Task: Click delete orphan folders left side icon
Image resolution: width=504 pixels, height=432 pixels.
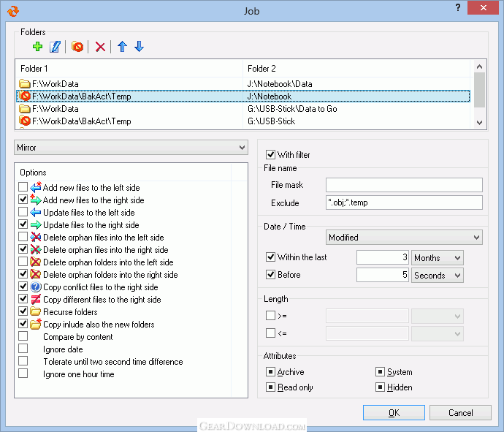Action: coord(35,262)
